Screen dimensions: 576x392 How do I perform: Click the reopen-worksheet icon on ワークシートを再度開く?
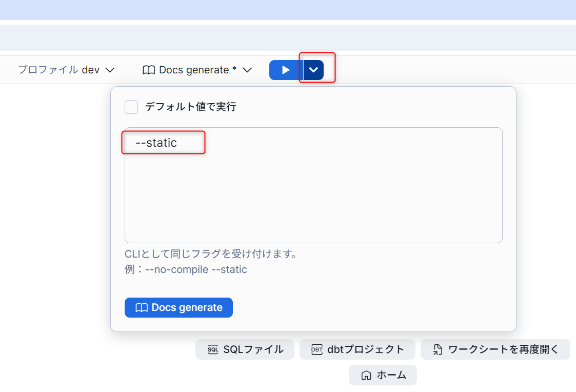coord(438,349)
